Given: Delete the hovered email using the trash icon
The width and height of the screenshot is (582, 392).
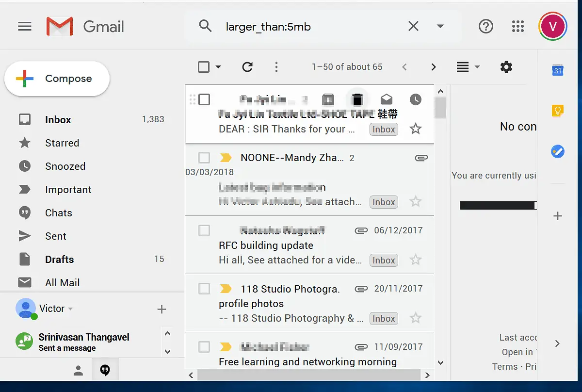Looking at the screenshot, I should point(357,99).
